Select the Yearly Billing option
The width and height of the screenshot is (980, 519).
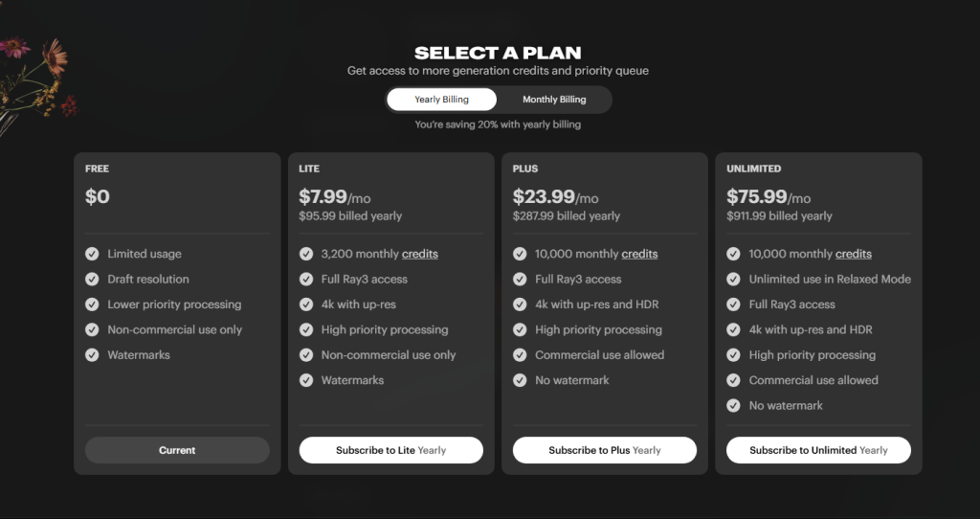coord(441,100)
